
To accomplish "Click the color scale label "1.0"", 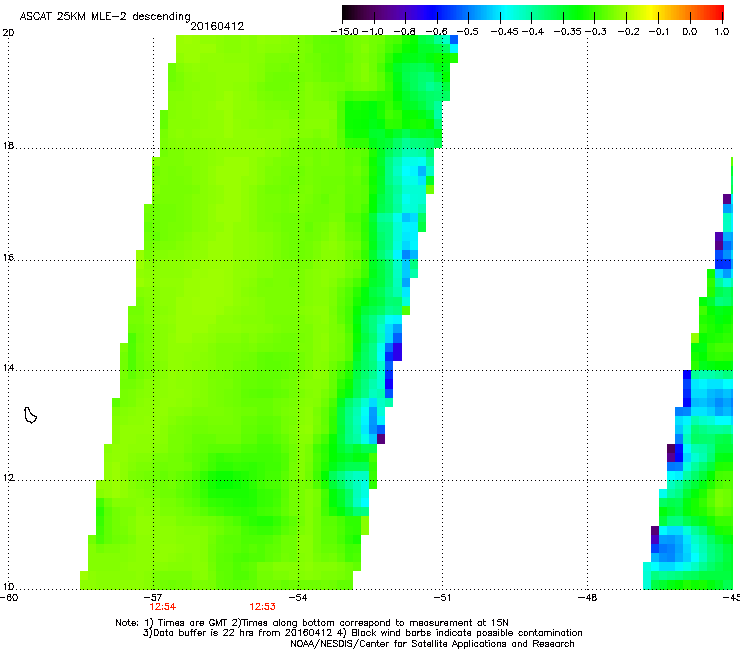I will tap(722, 32).
